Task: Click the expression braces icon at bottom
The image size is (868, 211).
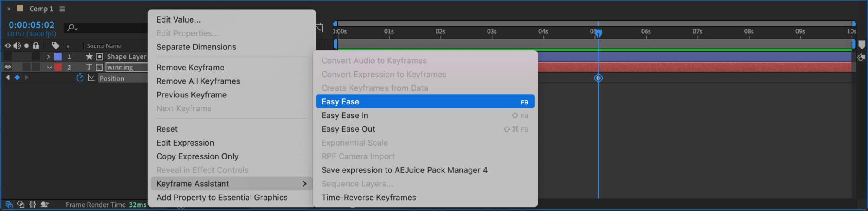Action: [x=33, y=205]
